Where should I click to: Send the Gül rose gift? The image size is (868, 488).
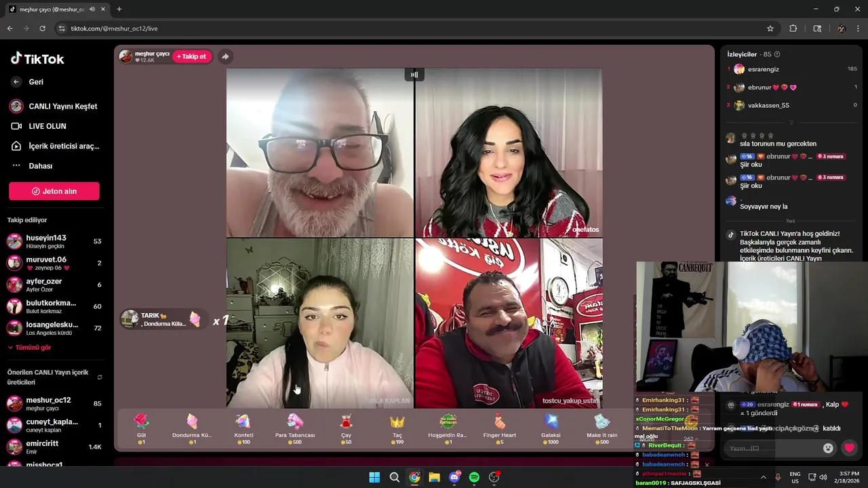pyautogui.click(x=141, y=428)
